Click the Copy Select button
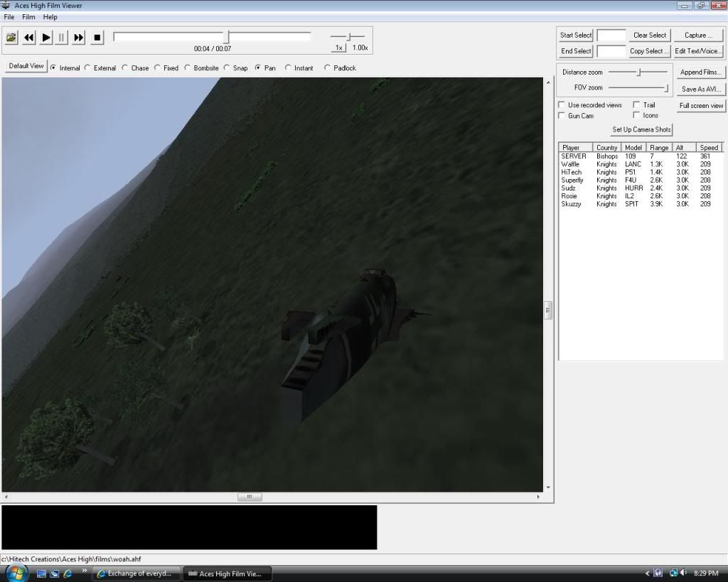The width and height of the screenshot is (728, 582). point(650,51)
